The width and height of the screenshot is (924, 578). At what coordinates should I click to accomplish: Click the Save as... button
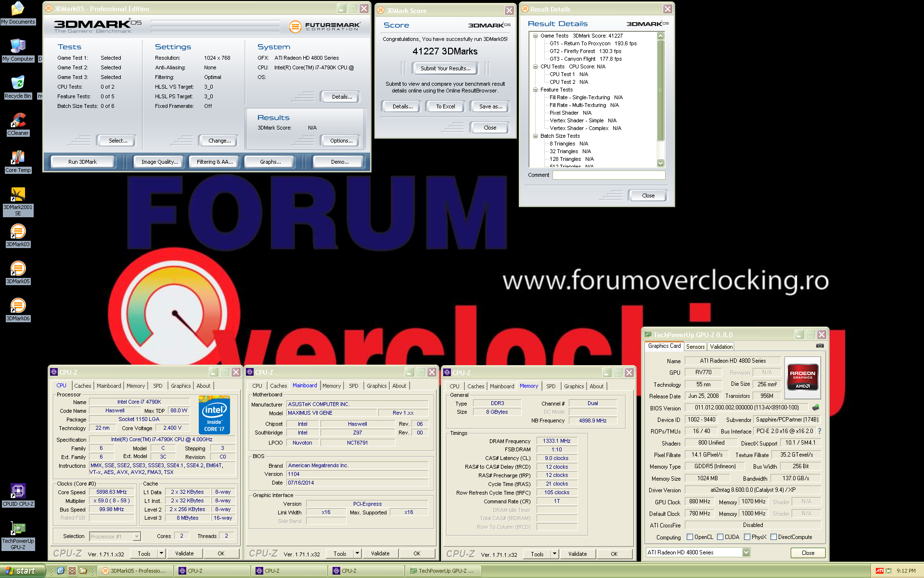tap(490, 106)
